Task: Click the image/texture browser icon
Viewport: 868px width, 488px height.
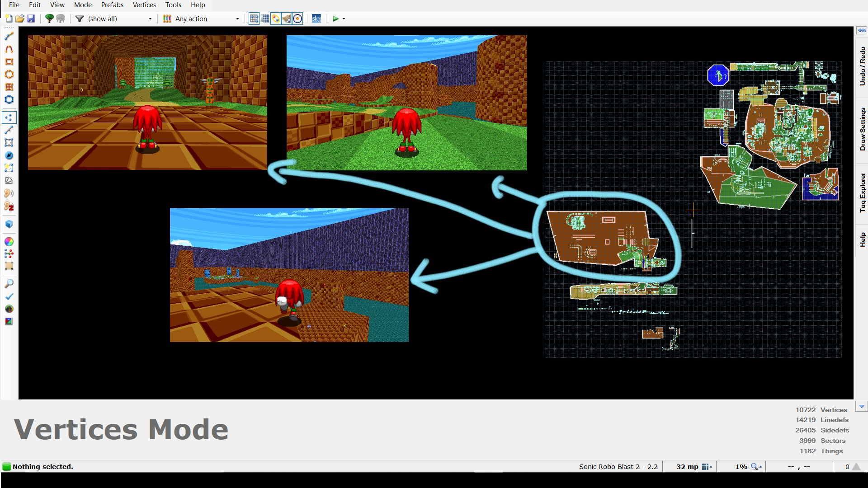Action: point(9,322)
